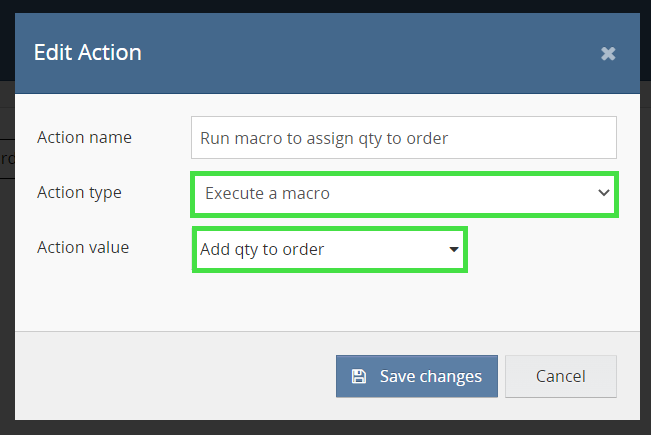Select the "Add qty to order" value text
Viewport: 651px width, 435px height.
coord(262,249)
